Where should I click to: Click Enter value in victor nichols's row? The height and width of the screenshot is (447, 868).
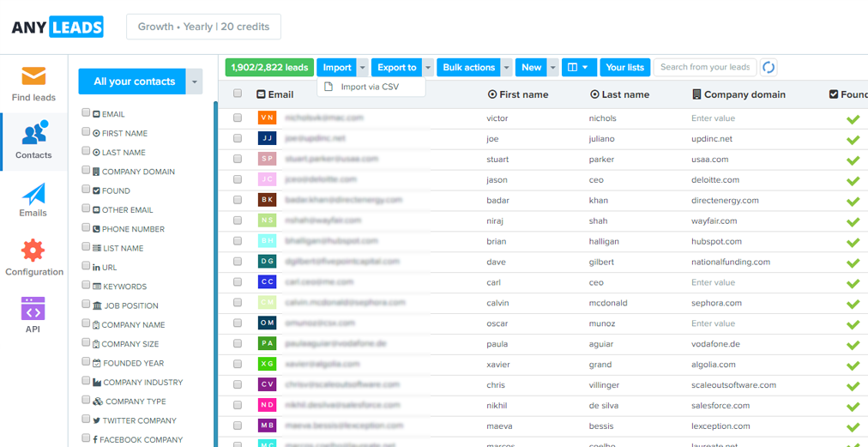tap(713, 118)
